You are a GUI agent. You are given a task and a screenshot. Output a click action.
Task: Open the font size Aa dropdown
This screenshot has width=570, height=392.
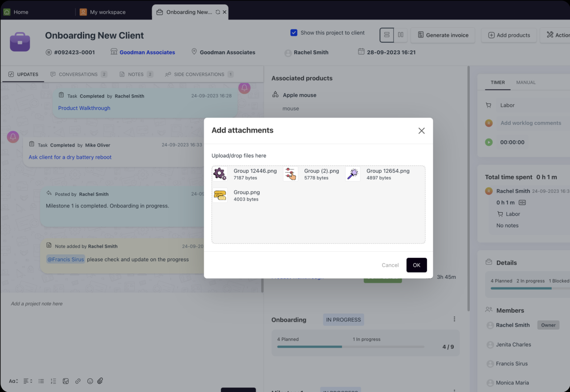(13, 381)
